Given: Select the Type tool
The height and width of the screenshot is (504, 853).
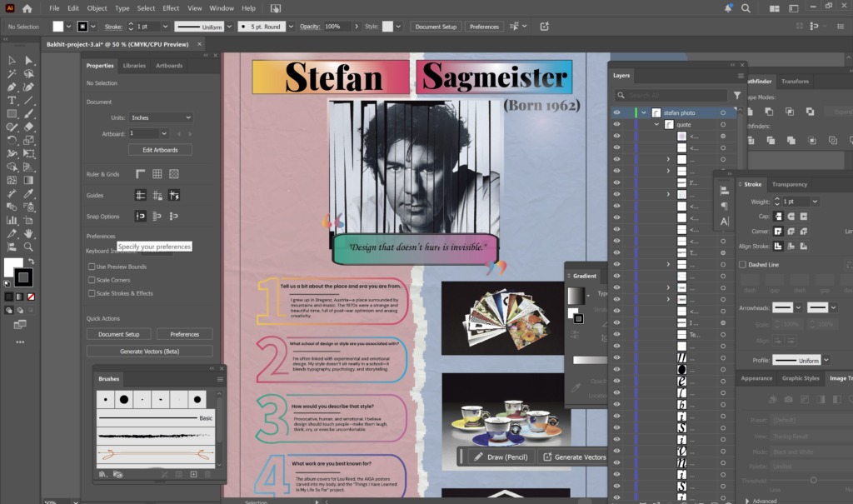Looking at the screenshot, I should pos(12,100).
